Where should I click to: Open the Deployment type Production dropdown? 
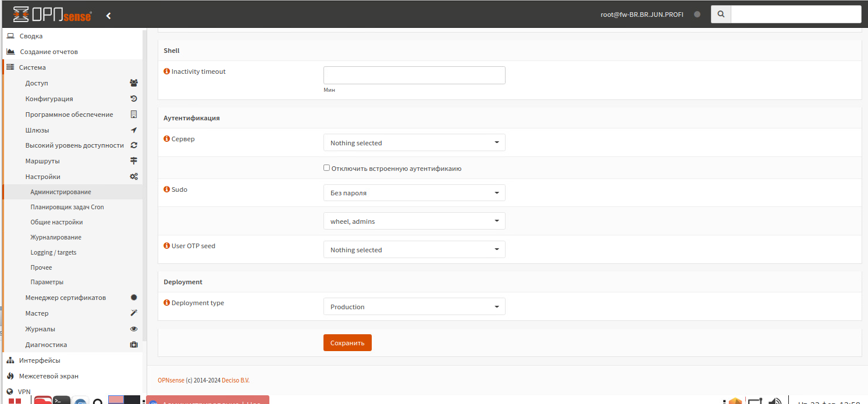(x=414, y=307)
